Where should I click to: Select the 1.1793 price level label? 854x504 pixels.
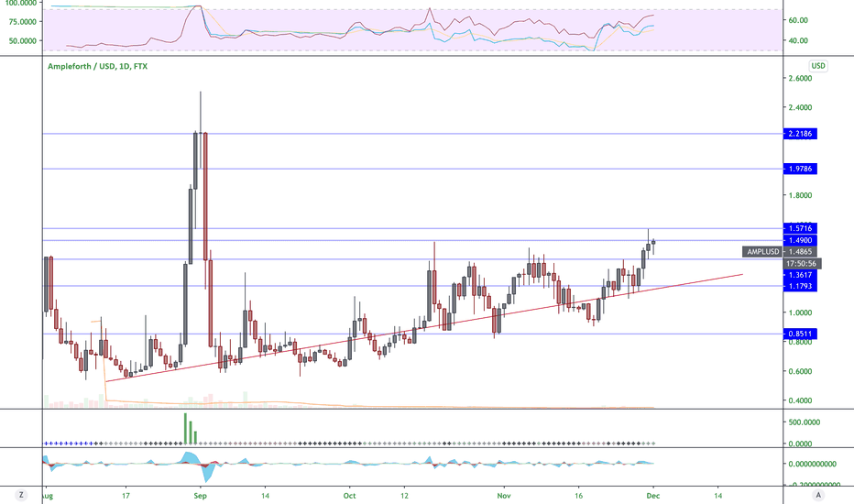[x=800, y=286]
